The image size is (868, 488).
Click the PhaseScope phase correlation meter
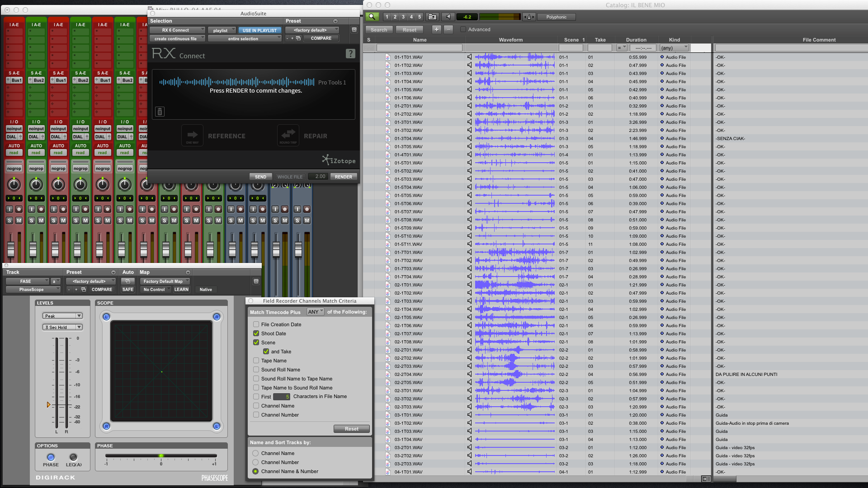coord(161,455)
